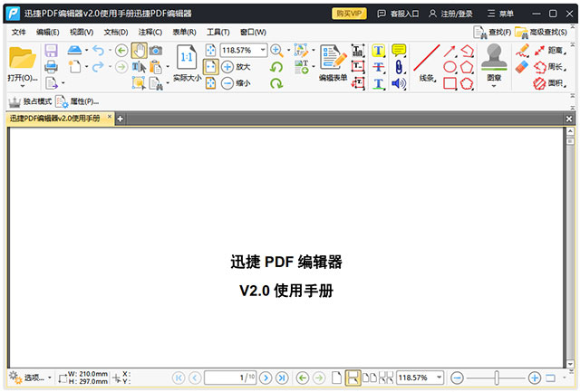The width and height of the screenshot is (580, 392).
Task: Select the pencil drawing tool
Action: pyautogui.click(x=522, y=51)
